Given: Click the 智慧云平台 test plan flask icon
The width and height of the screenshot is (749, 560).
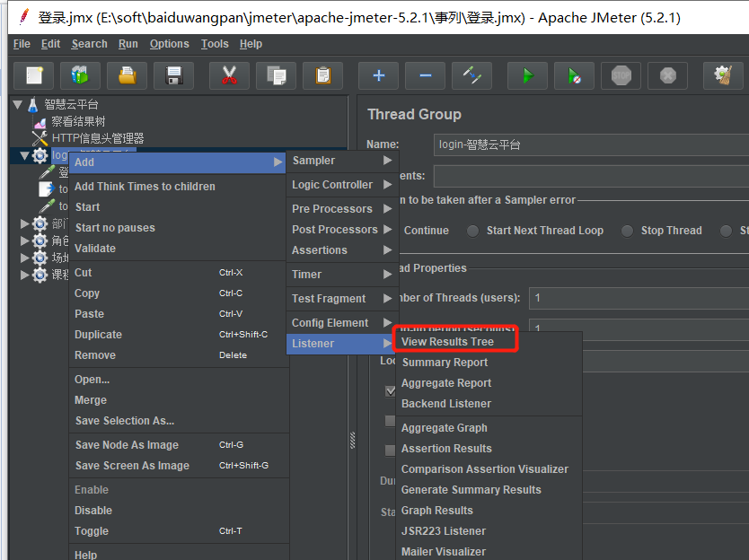Looking at the screenshot, I should click(33, 105).
